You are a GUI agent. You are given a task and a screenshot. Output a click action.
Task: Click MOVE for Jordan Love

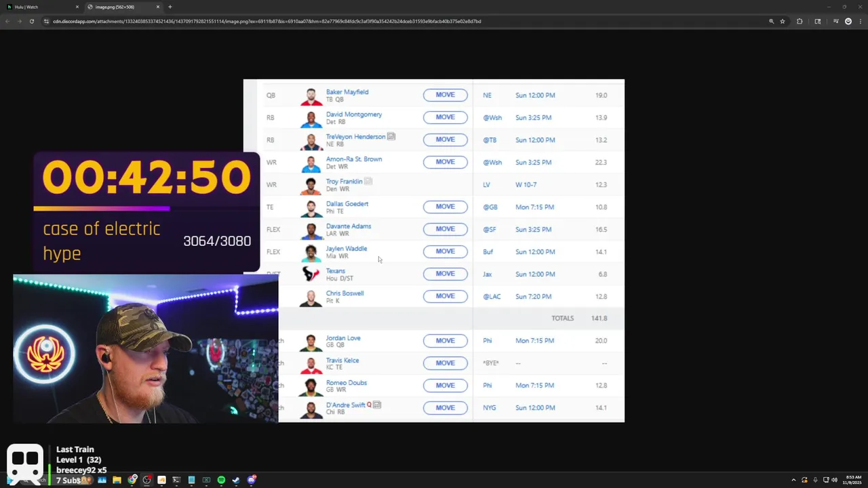(446, 341)
